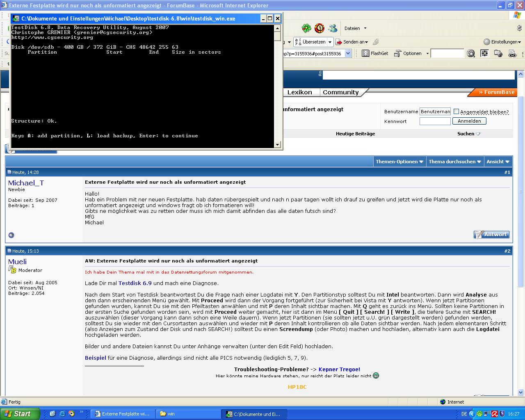Click the console window system icon
This screenshot has height=420, width=525.
(16, 18)
